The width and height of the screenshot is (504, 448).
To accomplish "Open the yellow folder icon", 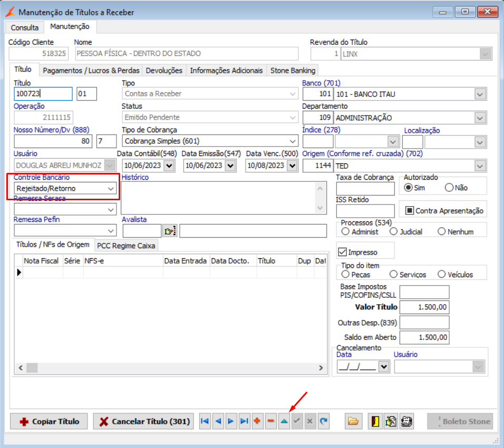I will tap(353, 421).
